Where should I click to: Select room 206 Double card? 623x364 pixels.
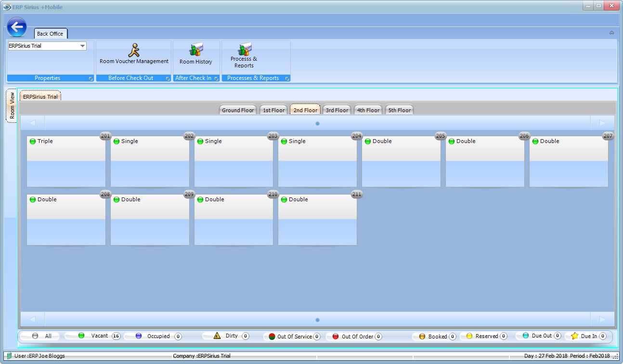(485, 161)
